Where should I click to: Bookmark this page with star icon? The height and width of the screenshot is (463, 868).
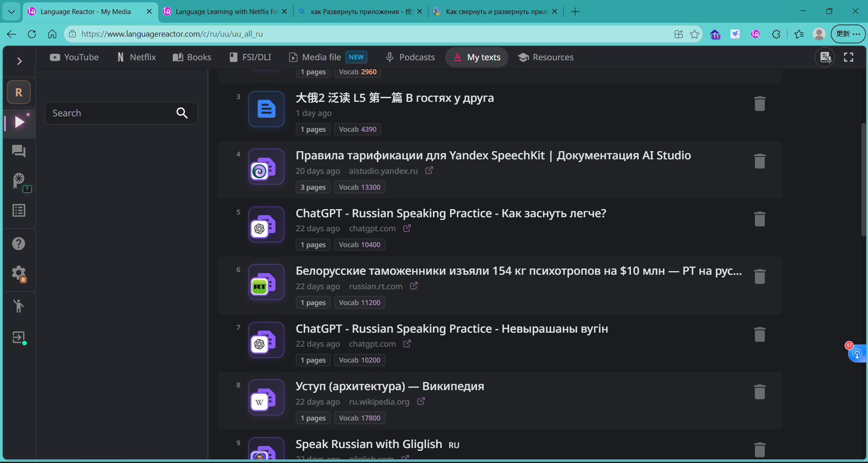tap(695, 34)
